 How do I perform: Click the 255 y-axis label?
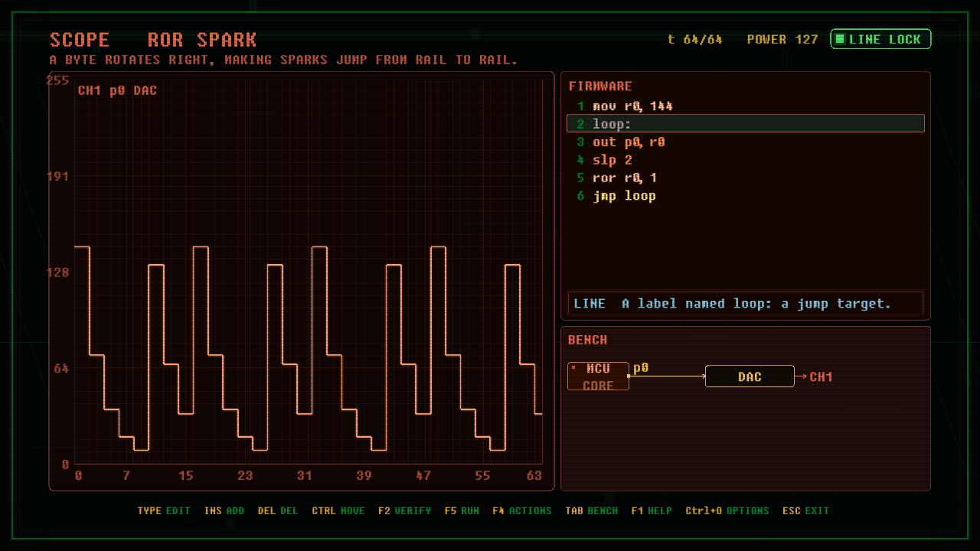pyautogui.click(x=58, y=80)
